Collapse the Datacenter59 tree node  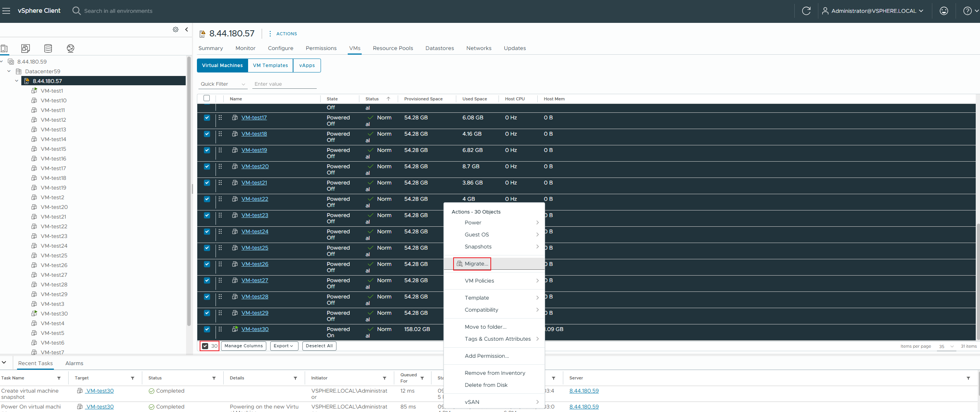click(9, 71)
